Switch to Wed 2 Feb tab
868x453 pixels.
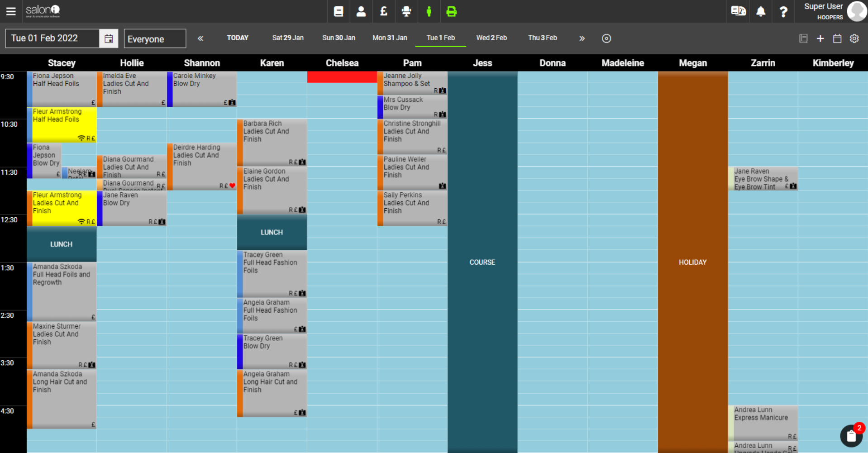click(491, 38)
